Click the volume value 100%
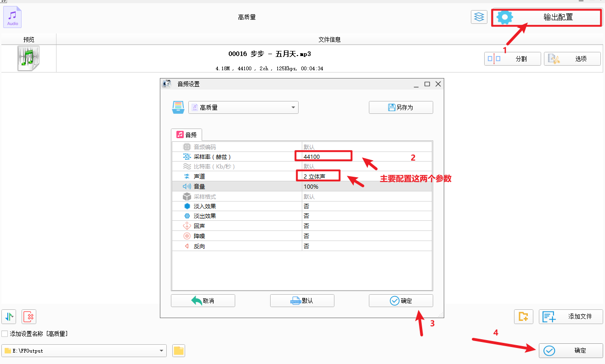 pyautogui.click(x=311, y=186)
